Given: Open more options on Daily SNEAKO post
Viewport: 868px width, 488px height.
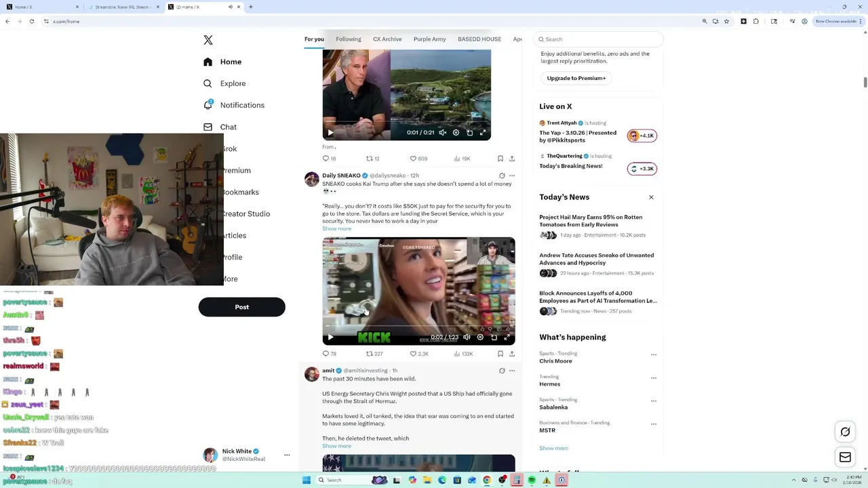Looking at the screenshot, I should [512, 176].
